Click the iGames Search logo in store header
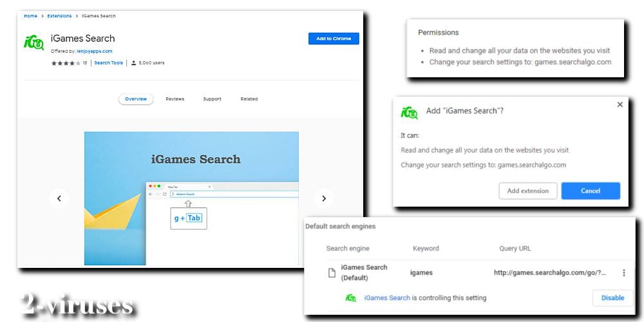 [33, 43]
